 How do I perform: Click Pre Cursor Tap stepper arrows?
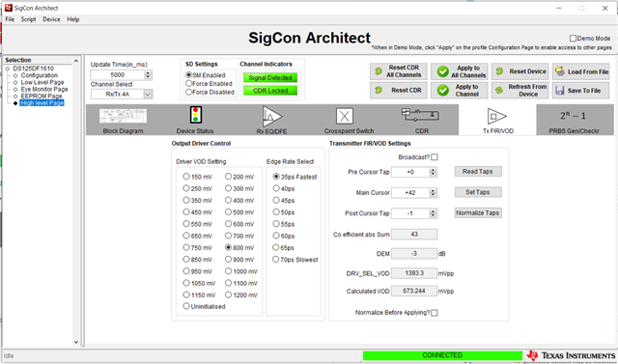[434, 172]
